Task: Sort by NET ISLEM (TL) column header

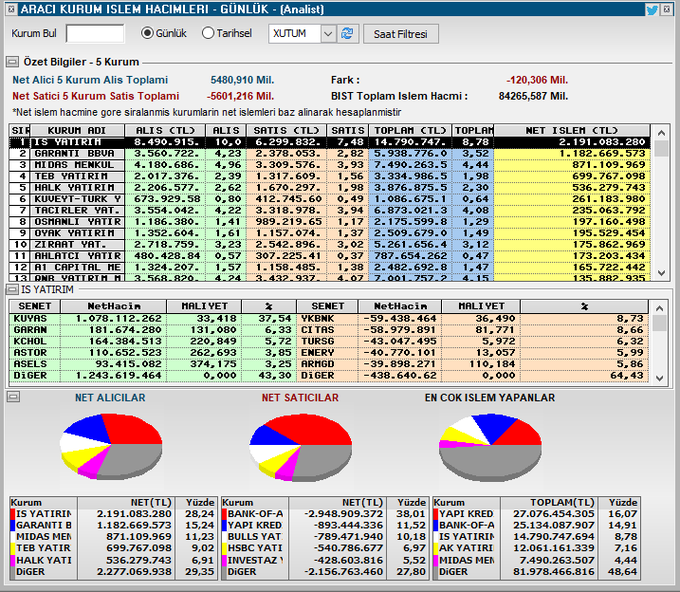Action: pyautogui.click(x=572, y=131)
